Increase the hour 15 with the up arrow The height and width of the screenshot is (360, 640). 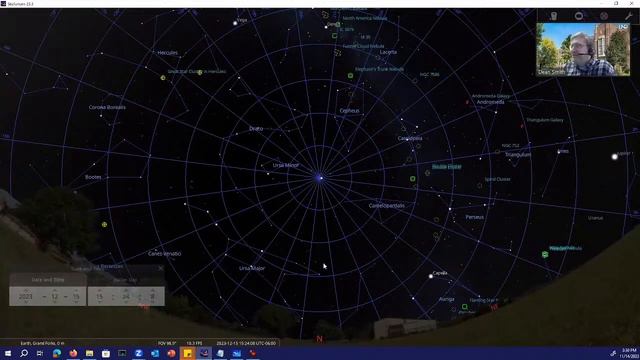coord(100,290)
